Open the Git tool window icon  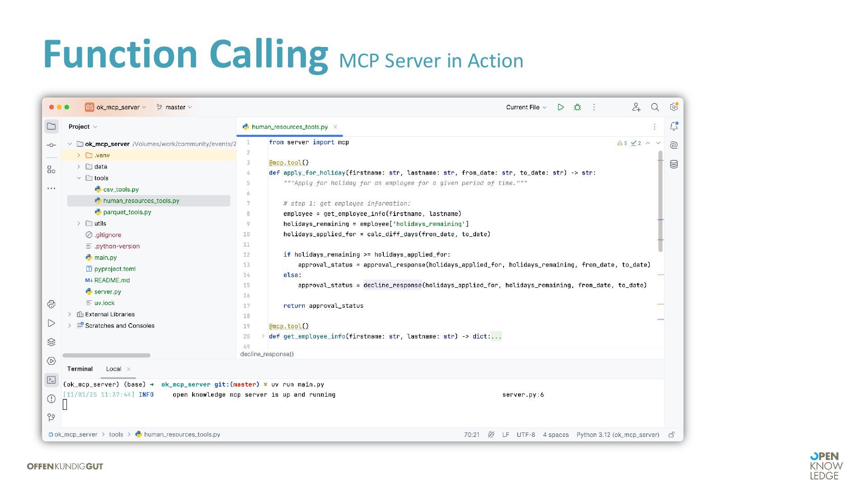pos(51,418)
